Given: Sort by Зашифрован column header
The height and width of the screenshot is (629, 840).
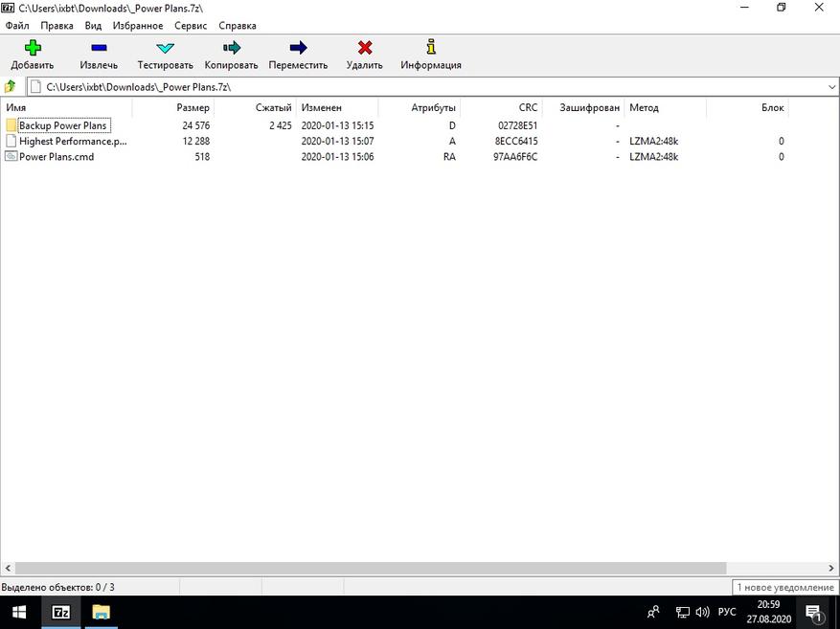Looking at the screenshot, I should [583, 107].
